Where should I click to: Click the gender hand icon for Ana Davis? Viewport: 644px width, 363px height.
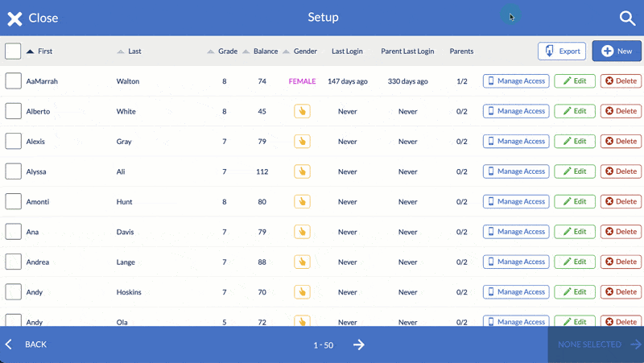pyautogui.click(x=302, y=232)
